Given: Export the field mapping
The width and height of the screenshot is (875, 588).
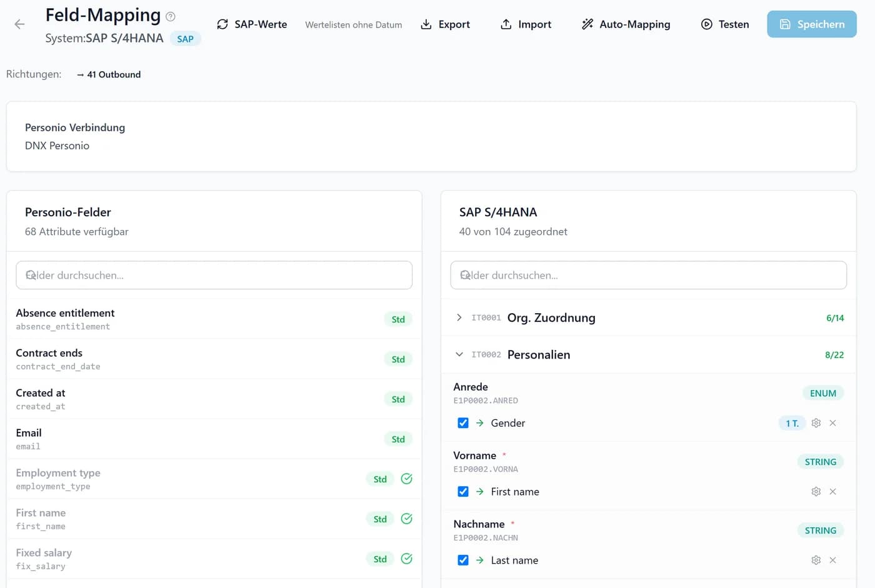Looking at the screenshot, I should (445, 24).
